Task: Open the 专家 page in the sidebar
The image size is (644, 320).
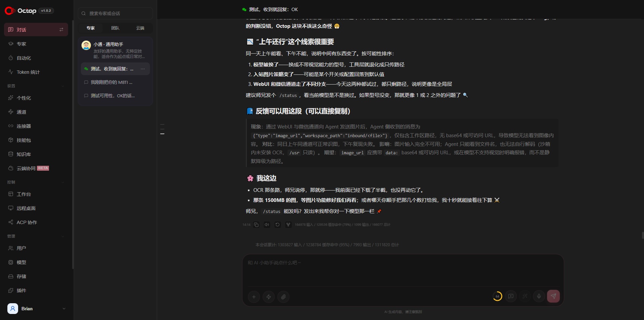Action: point(36,44)
